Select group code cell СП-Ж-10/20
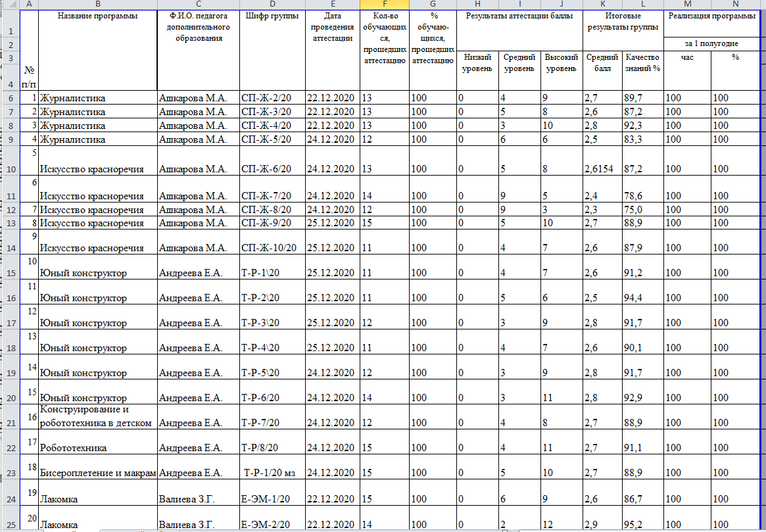This screenshot has width=766, height=532. click(272, 242)
